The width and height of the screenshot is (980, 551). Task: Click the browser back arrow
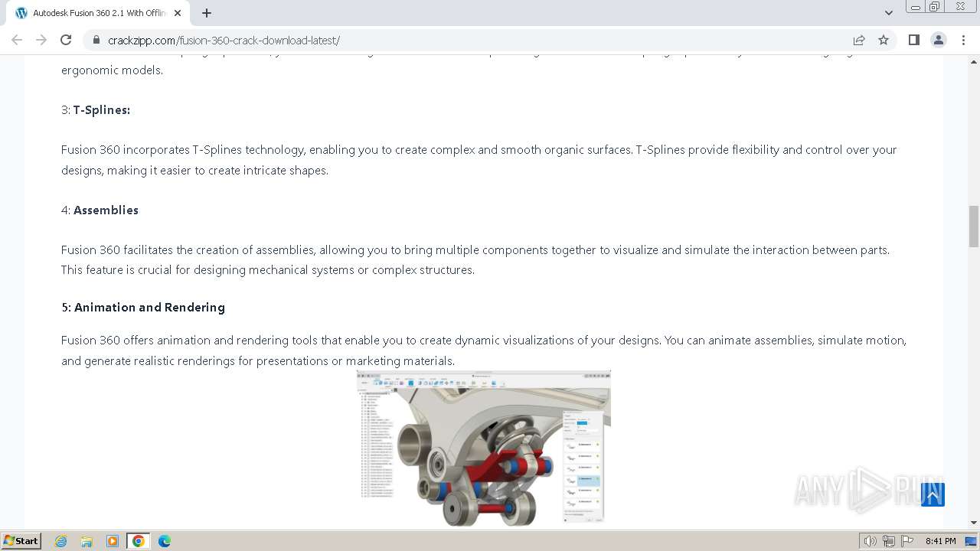tap(17, 40)
